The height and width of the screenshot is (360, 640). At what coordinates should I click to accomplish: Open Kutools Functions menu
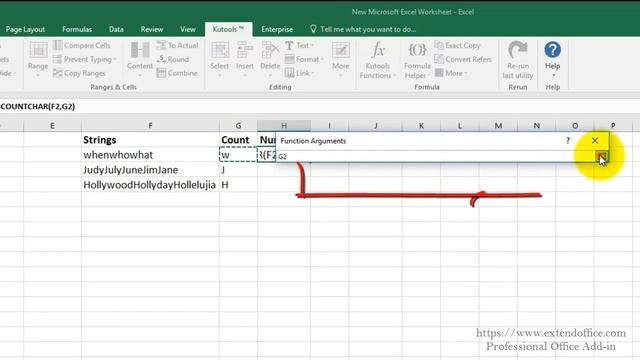pyautogui.click(x=378, y=60)
